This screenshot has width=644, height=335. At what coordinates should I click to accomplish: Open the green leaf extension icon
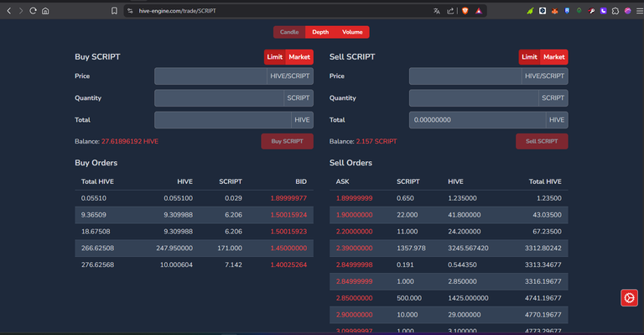click(x=530, y=11)
